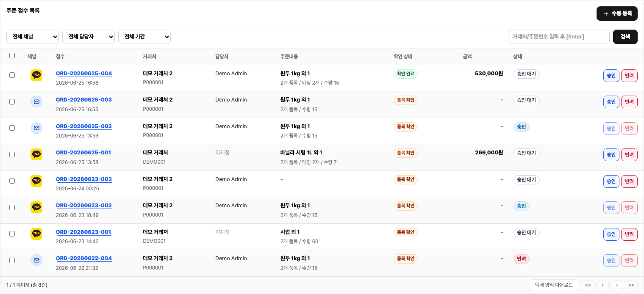The width and height of the screenshot is (644, 294).
Task: Click KakaoTalk channel icon for ORD-20260623-002
Action: pyautogui.click(x=36, y=207)
